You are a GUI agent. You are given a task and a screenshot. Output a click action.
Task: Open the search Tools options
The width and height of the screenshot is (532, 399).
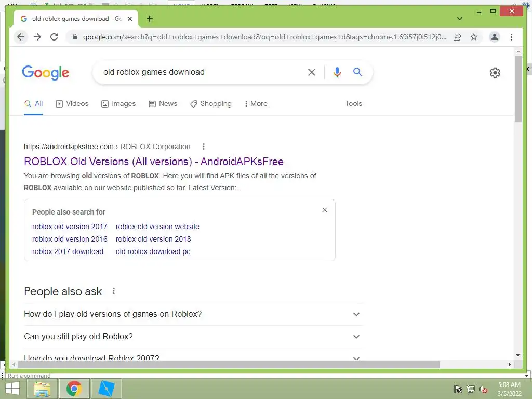[353, 104]
